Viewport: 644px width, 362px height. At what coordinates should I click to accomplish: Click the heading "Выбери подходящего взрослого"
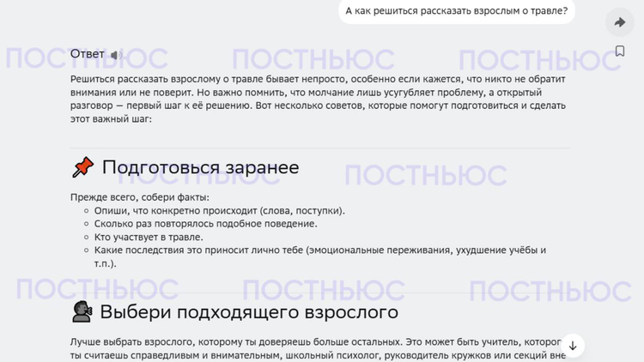tap(249, 312)
